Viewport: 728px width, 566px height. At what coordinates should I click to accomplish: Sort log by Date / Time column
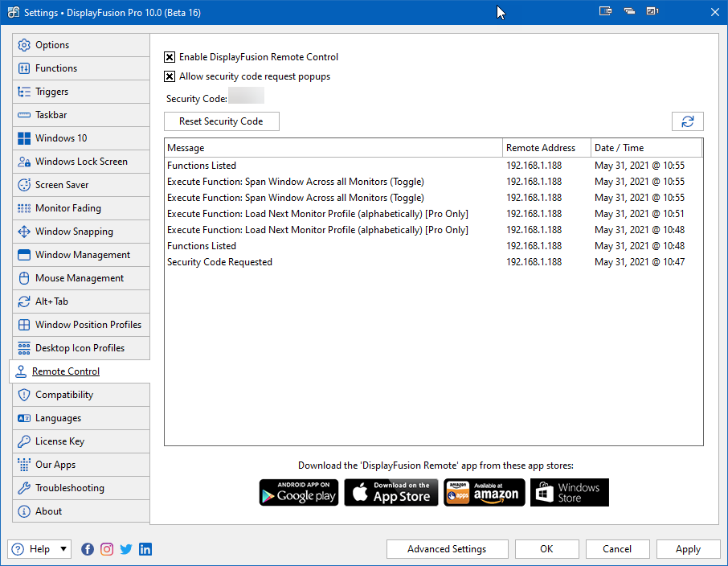click(x=646, y=148)
